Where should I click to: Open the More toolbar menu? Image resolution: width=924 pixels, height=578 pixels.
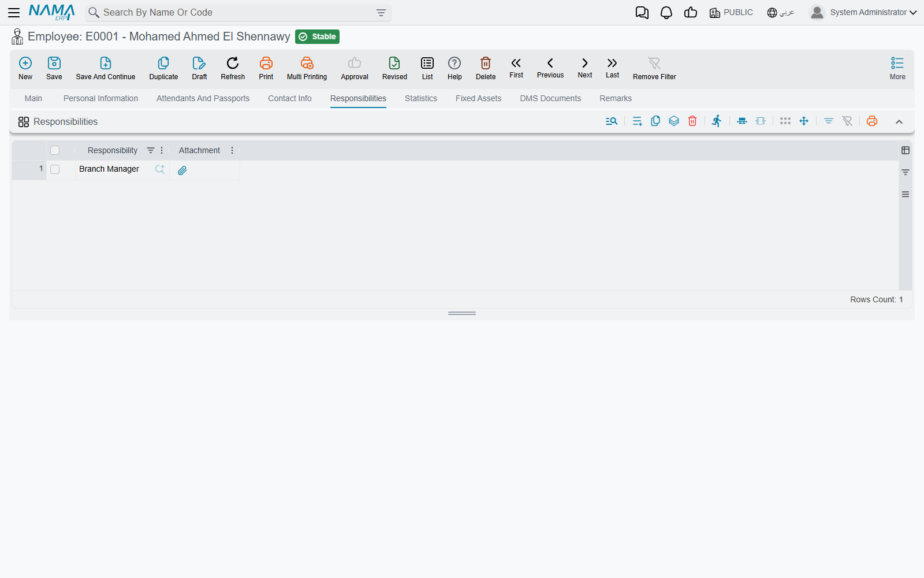[x=897, y=68]
